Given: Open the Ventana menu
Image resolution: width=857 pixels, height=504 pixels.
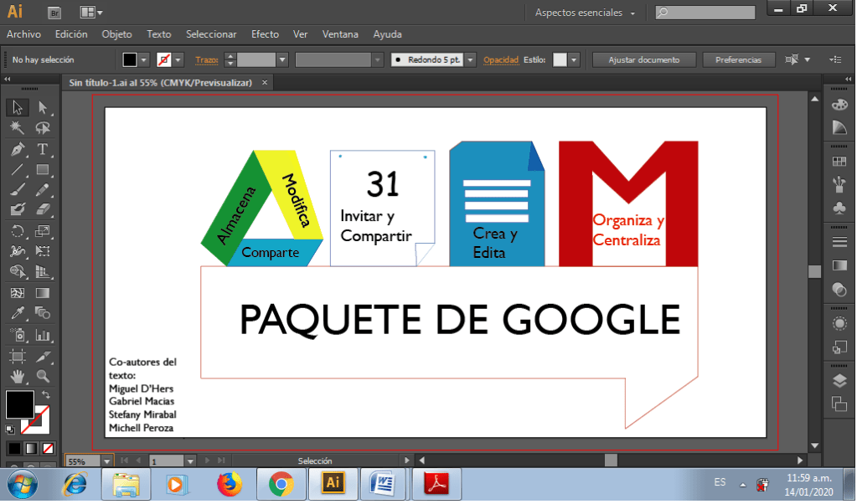Looking at the screenshot, I should pyautogui.click(x=340, y=34).
